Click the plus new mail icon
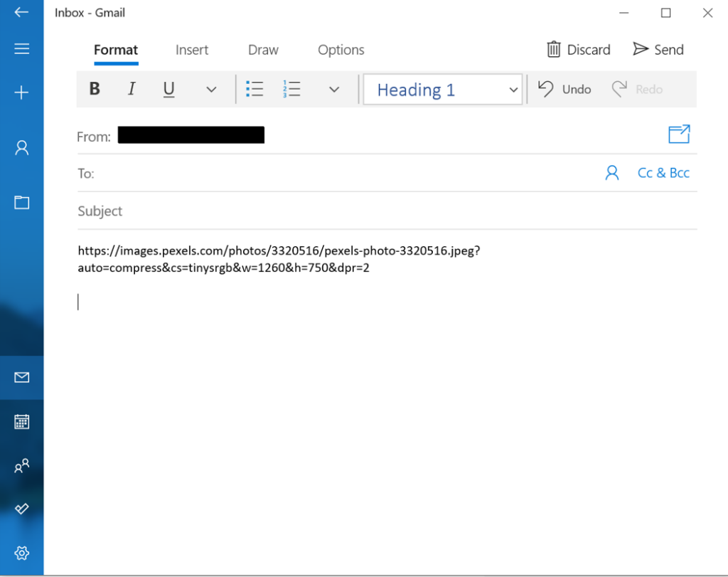 pos(21,92)
